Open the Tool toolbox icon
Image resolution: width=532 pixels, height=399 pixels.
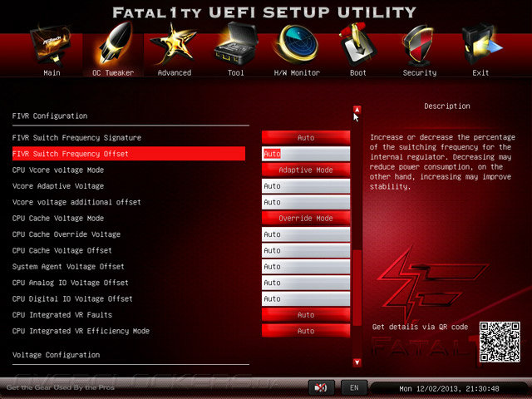click(x=235, y=43)
